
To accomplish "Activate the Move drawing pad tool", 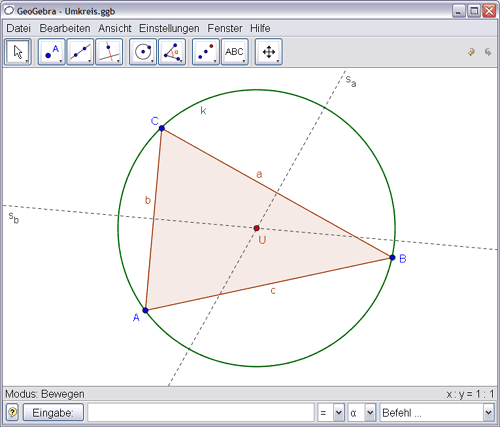I will (269, 52).
